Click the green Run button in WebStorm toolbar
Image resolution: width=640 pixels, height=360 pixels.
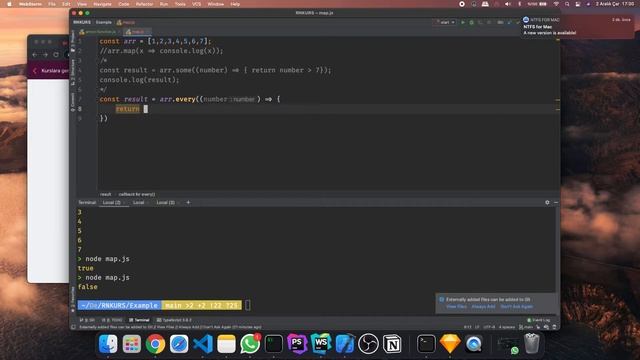(x=463, y=22)
